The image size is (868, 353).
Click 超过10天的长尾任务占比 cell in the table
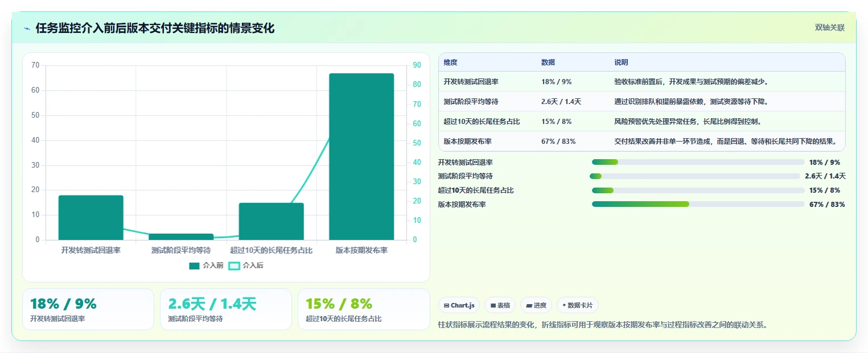click(x=482, y=122)
